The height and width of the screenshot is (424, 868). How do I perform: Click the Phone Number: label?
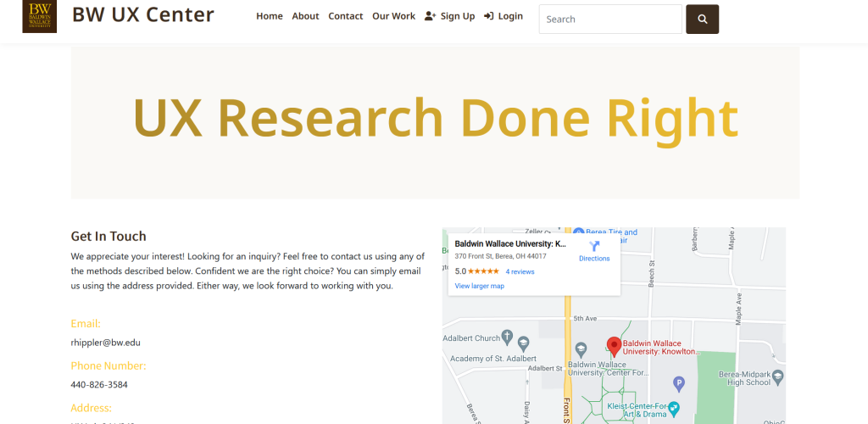coord(108,365)
